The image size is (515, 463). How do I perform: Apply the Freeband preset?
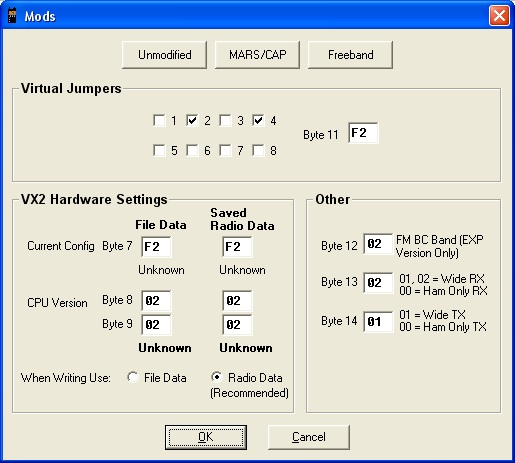350,55
